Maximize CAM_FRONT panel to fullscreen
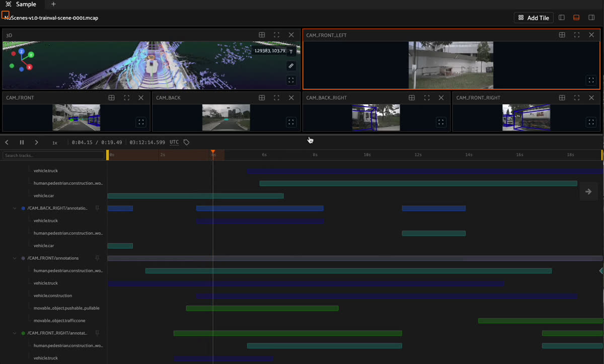The width and height of the screenshot is (604, 364). coord(126,98)
